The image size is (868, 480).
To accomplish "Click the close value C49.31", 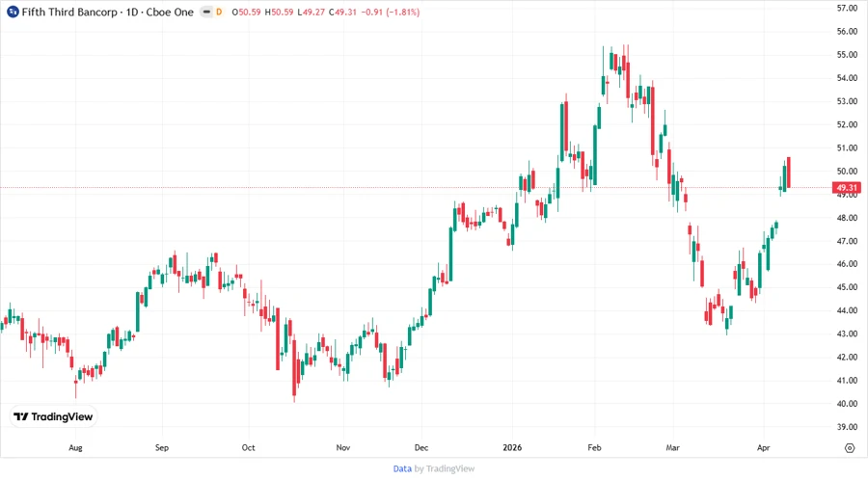I will pyautogui.click(x=342, y=12).
